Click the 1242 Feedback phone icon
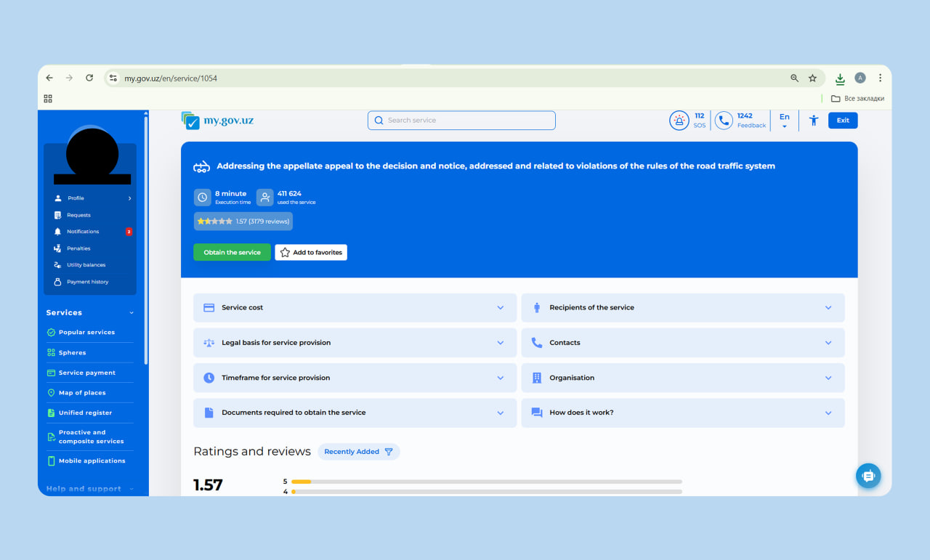This screenshot has width=930, height=560. tap(724, 121)
